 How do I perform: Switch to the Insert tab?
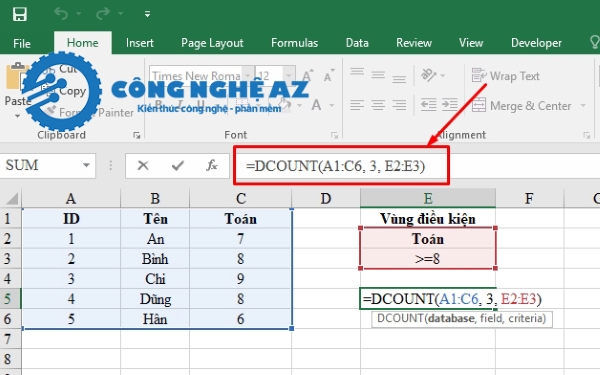point(140,43)
